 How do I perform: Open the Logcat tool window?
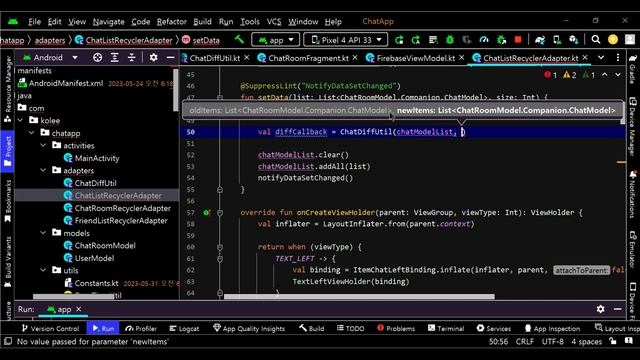pyautogui.click(x=184, y=328)
